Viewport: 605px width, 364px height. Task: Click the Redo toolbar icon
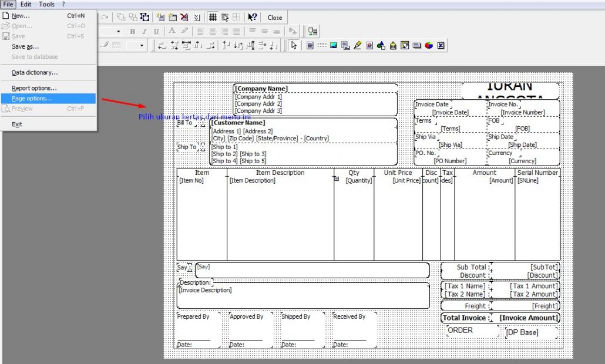[x=105, y=18]
